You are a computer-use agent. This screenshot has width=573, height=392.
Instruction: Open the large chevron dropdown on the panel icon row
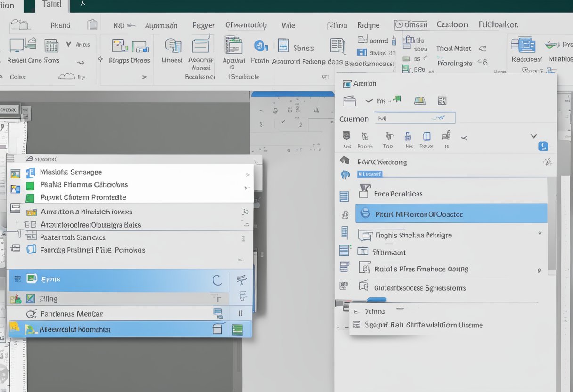point(533,137)
